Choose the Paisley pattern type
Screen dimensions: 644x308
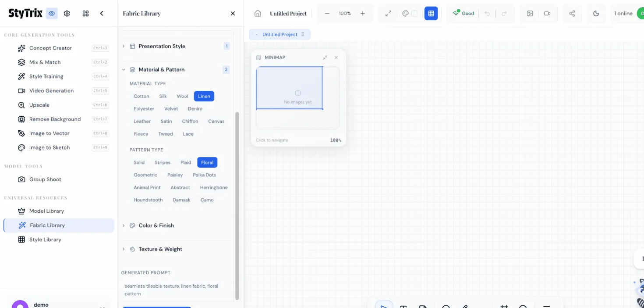click(175, 175)
